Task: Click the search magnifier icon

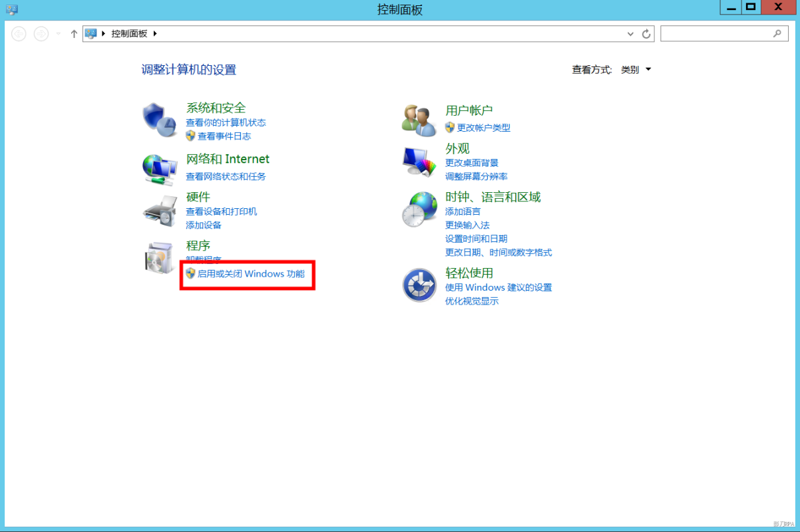Action: pyautogui.click(x=777, y=33)
